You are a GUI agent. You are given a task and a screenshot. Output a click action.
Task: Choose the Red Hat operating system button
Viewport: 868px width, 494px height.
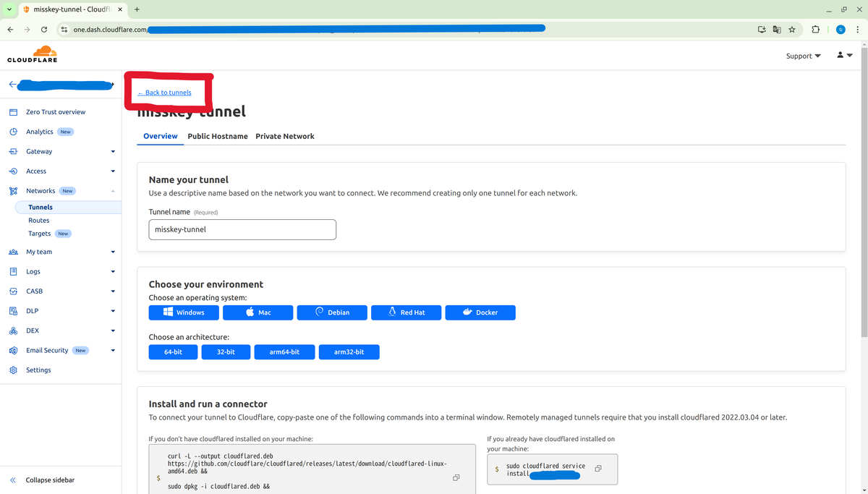406,312
